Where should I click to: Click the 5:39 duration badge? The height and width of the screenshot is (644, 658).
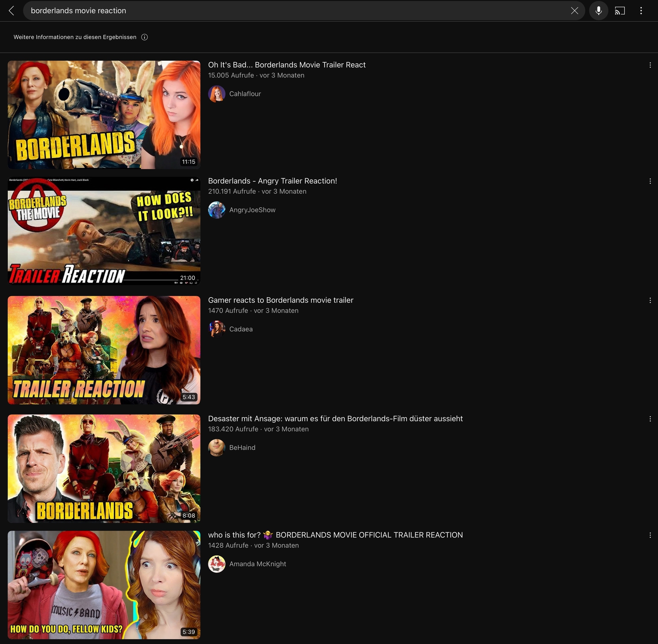[x=188, y=632]
